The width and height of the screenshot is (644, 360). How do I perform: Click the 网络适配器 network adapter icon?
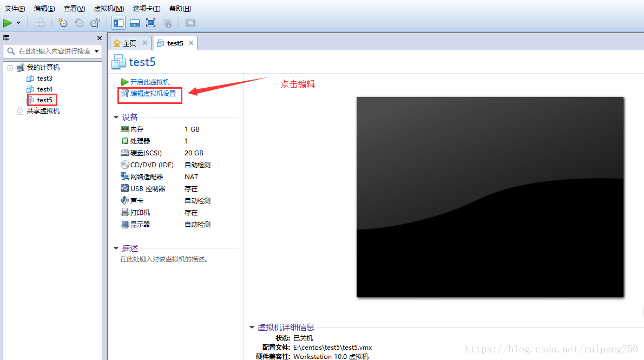125,176
